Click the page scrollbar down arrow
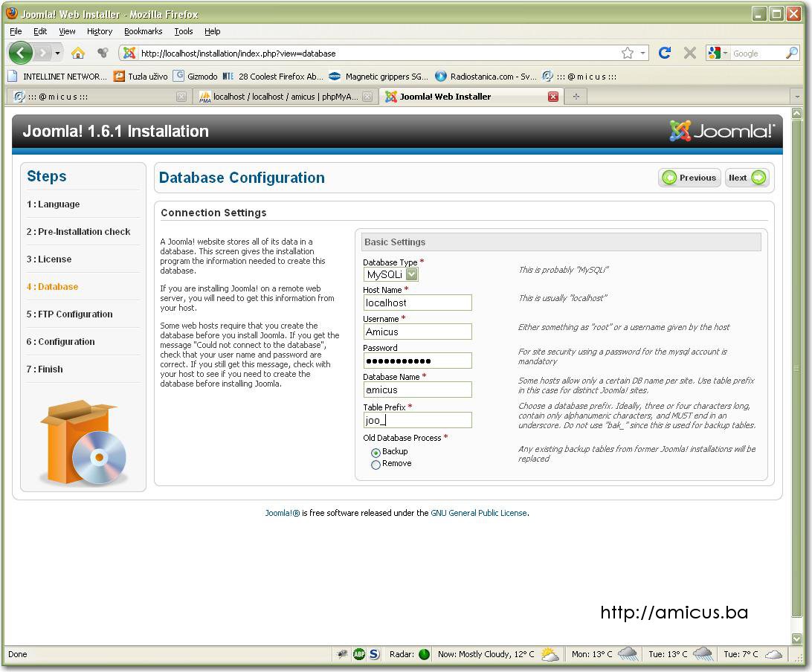 796,638
